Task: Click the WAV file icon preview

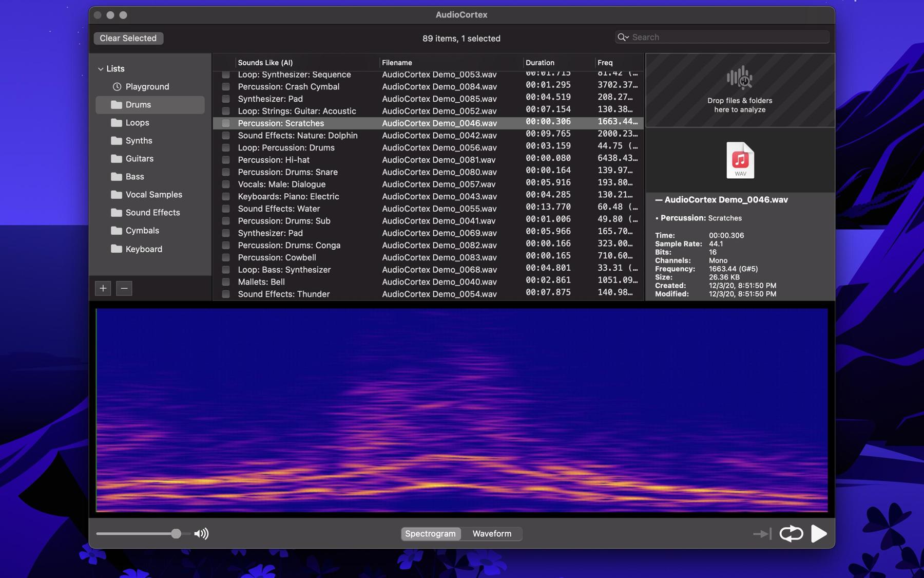Action: (x=740, y=160)
